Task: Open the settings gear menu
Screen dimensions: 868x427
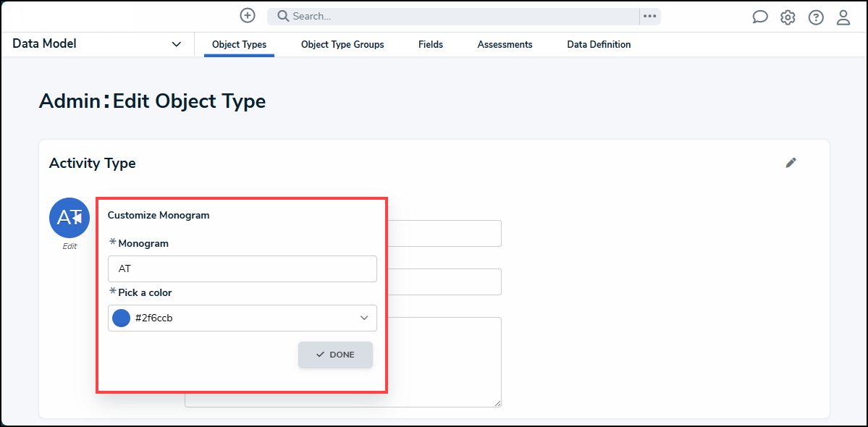Action: pyautogui.click(x=788, y=17)
